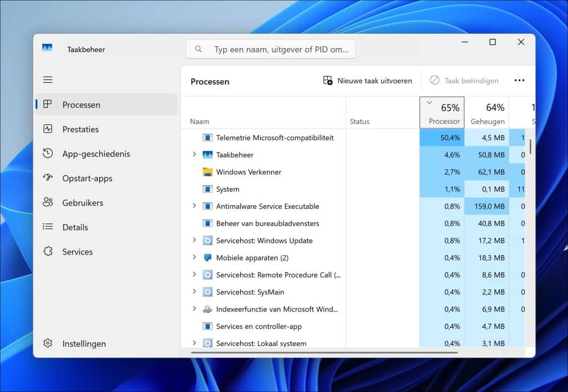Click the more options ellipsis button
Viewport: 568px width, 392px height.
pyautogui.click(x=519, y=80)
